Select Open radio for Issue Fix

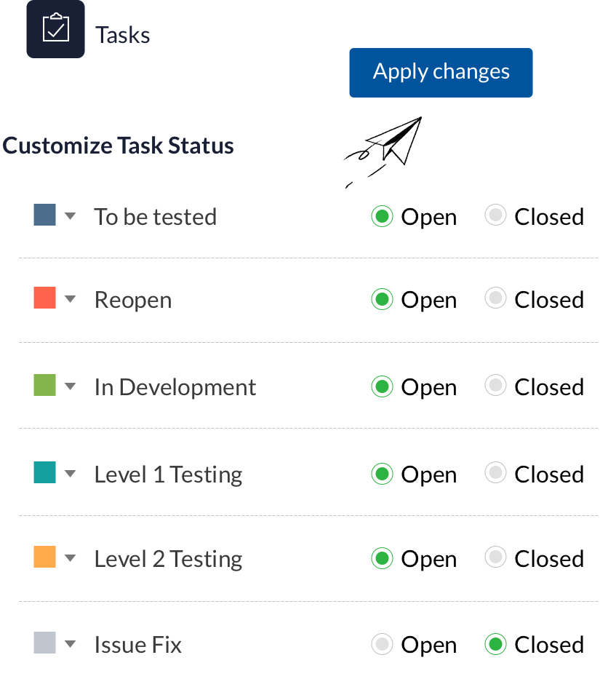(x=382, y=644)
